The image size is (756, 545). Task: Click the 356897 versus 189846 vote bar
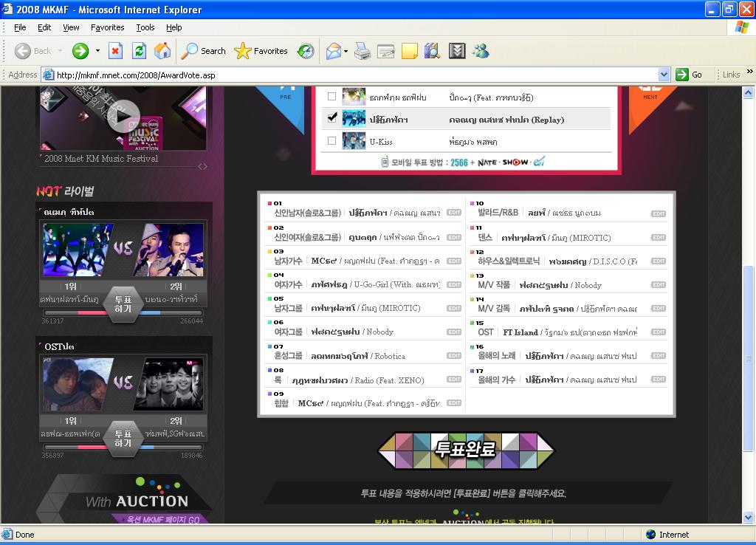(x=123, y=447)
